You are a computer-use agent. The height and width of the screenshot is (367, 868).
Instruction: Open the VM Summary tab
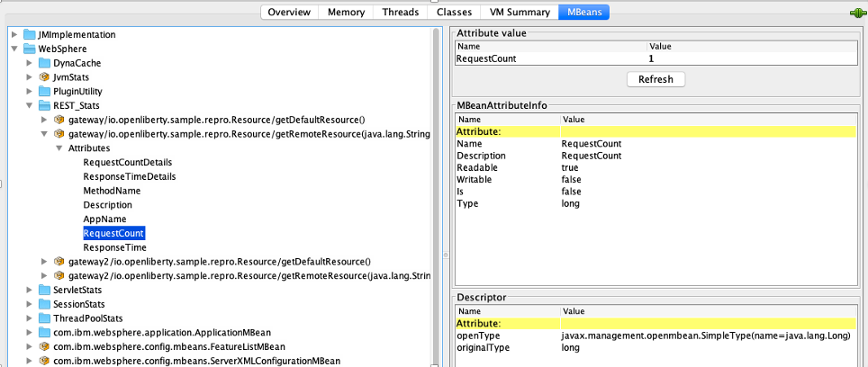(x=518, y=13)
